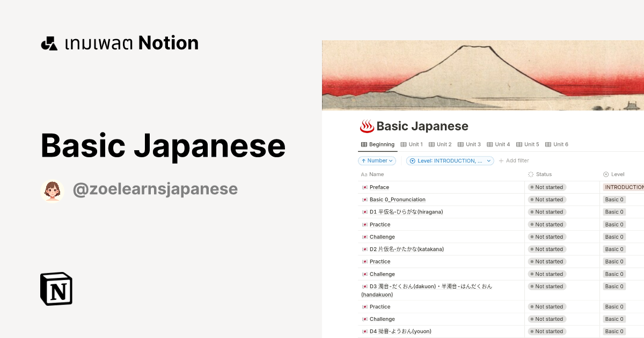644x338 pixels.
Task: Click the page icon beside Basic 0_Pronunciation
Action: [x=365, y=199]
